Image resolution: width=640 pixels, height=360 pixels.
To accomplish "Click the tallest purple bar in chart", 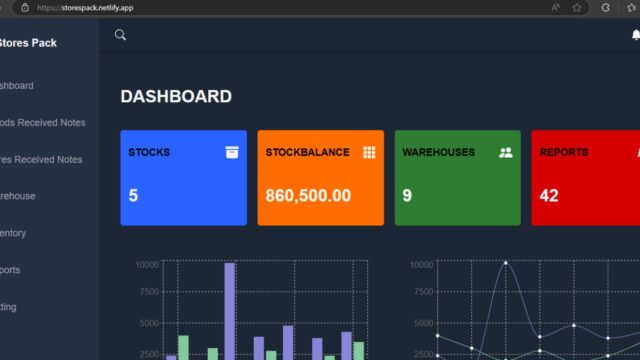I will tap(229, 311).
